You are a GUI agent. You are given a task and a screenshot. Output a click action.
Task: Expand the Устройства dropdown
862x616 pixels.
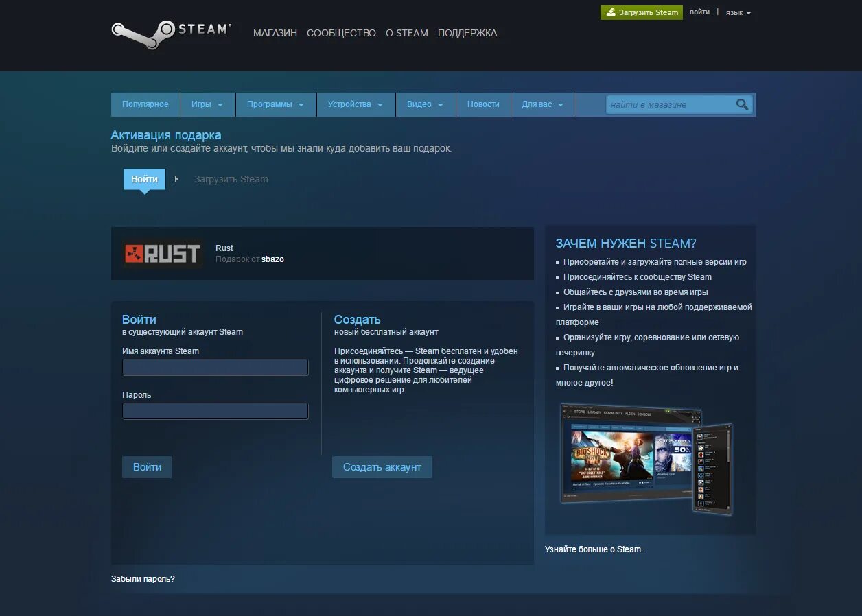pyautogui.click(x=356, y=104)
